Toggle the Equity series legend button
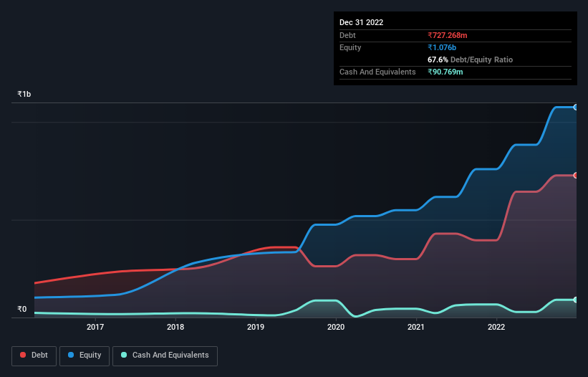588x377 pixels. coord(85,355)
